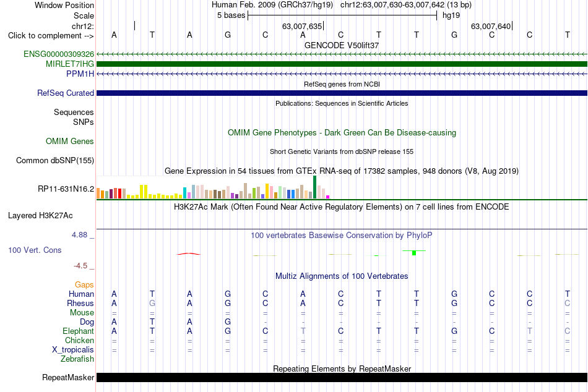588x392 pixels.
Task: Select the Dog alignment row label
Action: click(87, 322)
